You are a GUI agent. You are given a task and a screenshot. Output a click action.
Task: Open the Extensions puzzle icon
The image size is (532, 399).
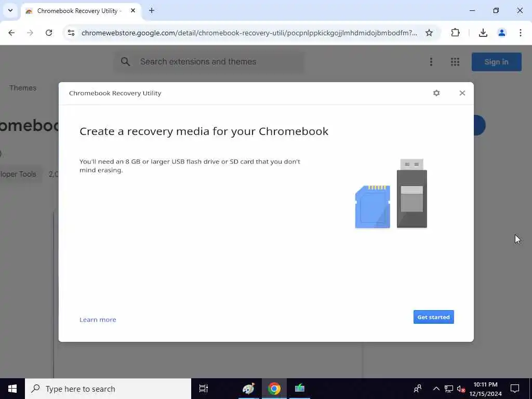click(x=455, y=33)
